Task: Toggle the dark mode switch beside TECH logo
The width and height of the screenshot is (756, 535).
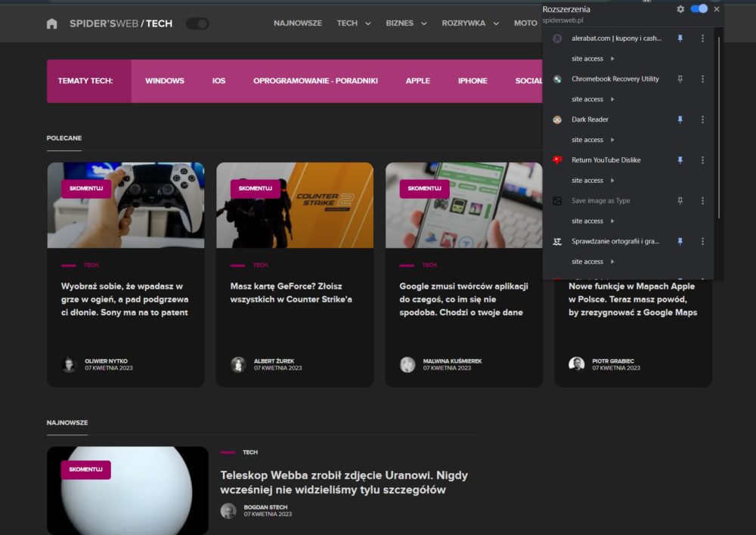Action: 197,23
